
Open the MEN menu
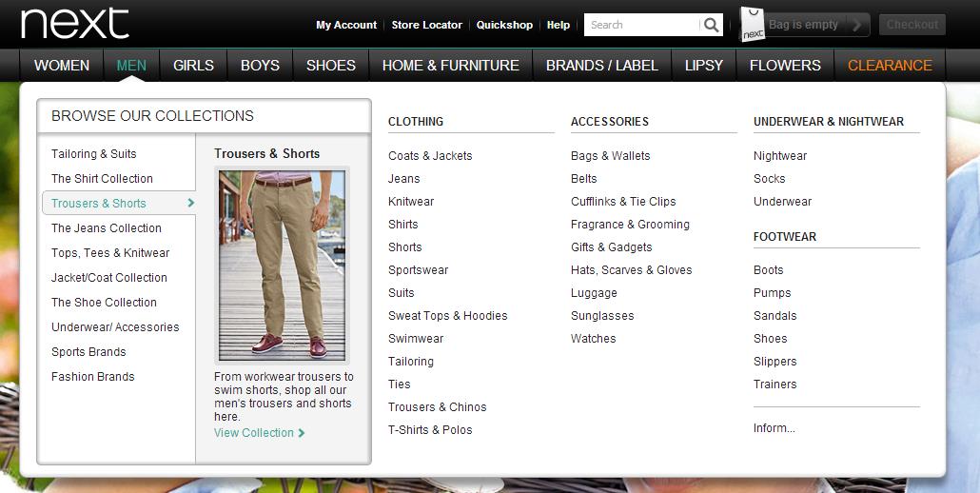[x=131, y=65]
